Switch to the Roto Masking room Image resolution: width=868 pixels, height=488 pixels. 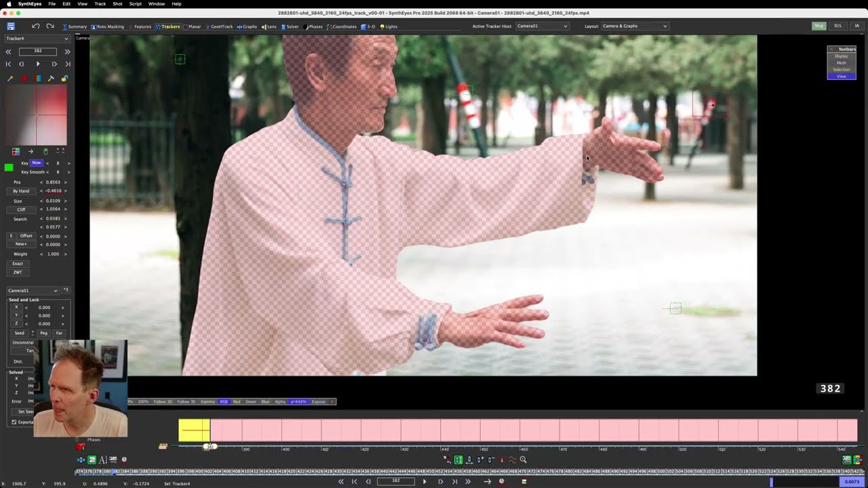pos(107,26)
